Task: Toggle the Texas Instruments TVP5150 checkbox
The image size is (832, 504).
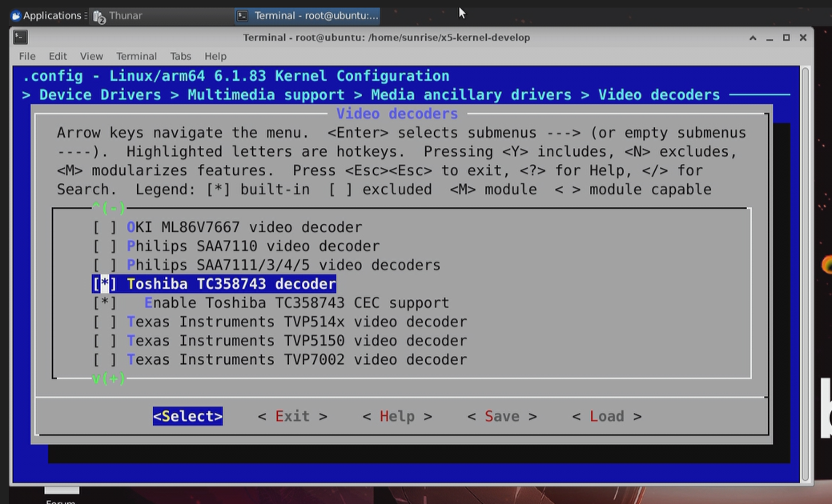Action: tap(105, 341)
